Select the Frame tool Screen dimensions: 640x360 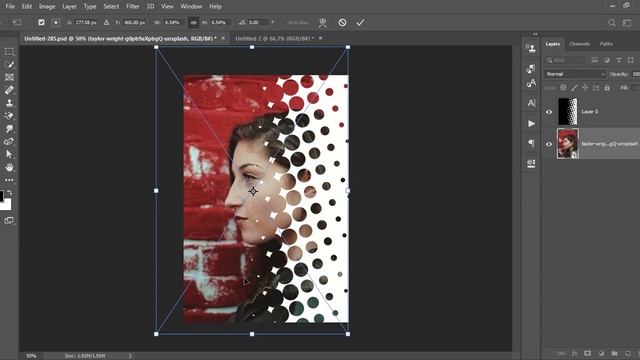pos(9,77)
